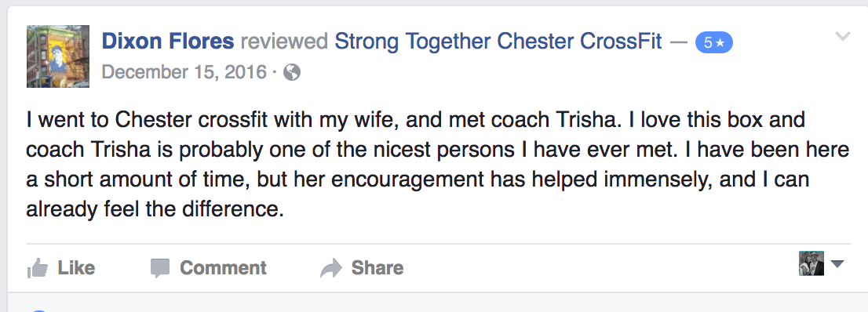Select the Like text label
This screenshot has height=312, width=868.
click(x=76, y=268)
